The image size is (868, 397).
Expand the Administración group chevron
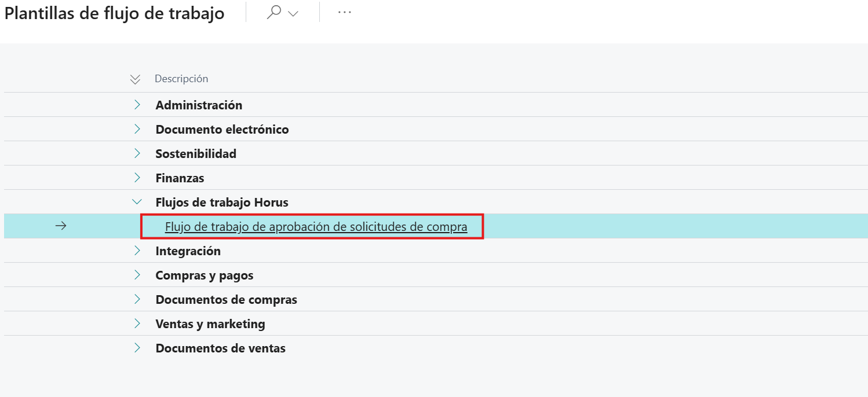pos(137,105)
